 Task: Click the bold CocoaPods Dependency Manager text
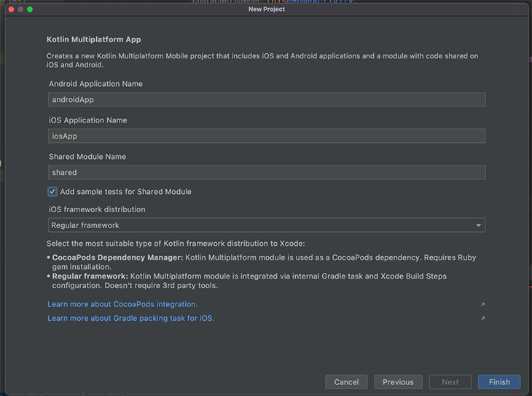pyautogui.click(x=117, y=257)
